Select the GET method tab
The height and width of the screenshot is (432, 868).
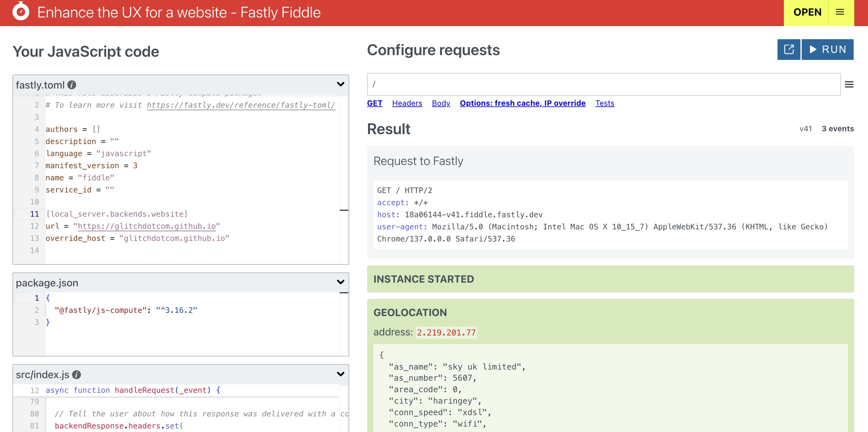374,103
